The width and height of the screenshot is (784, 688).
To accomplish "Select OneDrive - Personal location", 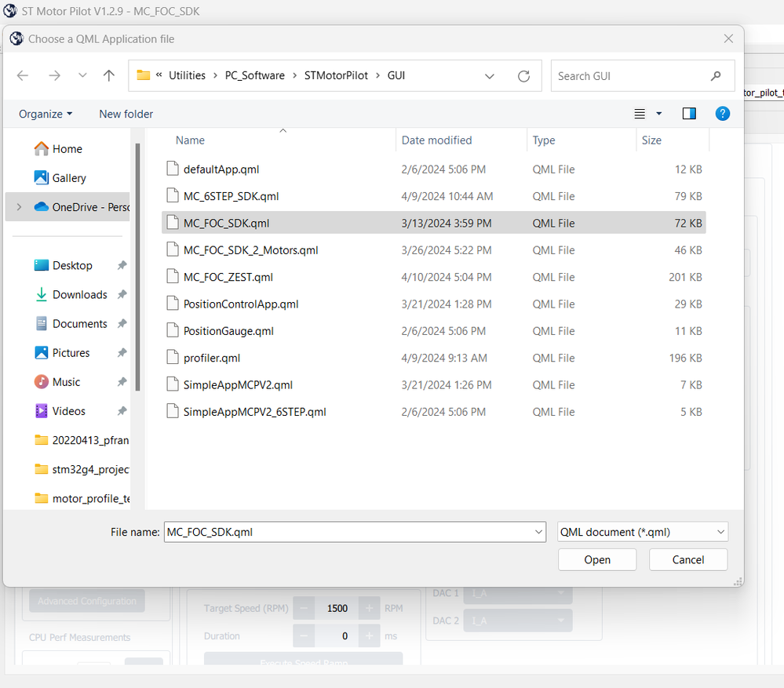I will coord(82,207).
